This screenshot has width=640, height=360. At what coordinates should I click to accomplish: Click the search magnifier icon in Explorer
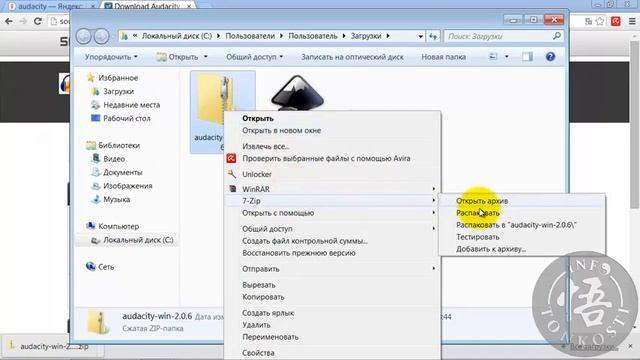coord(557,36)
